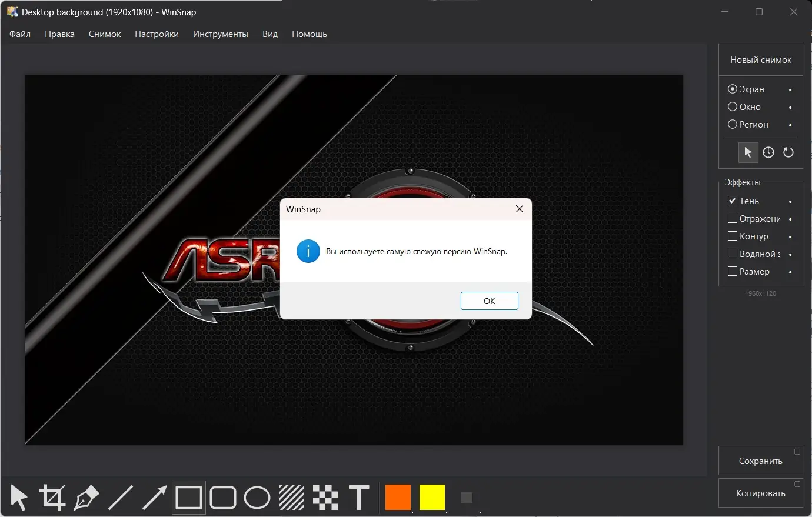812x517 pixels.
Task: Enable the Отражение effect checkbox
Action: tap(733, 219)
